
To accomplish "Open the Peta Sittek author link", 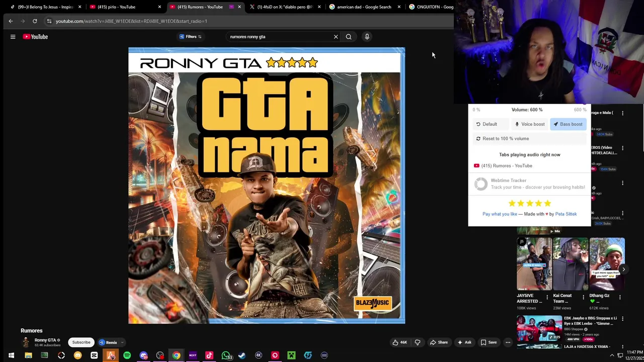I will tap(566, 214).
